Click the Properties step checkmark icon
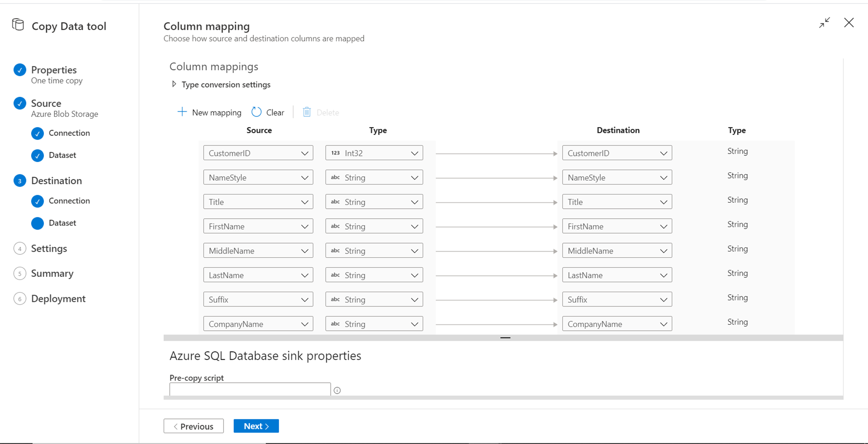The image size is (868, 444). pos(20,70)
